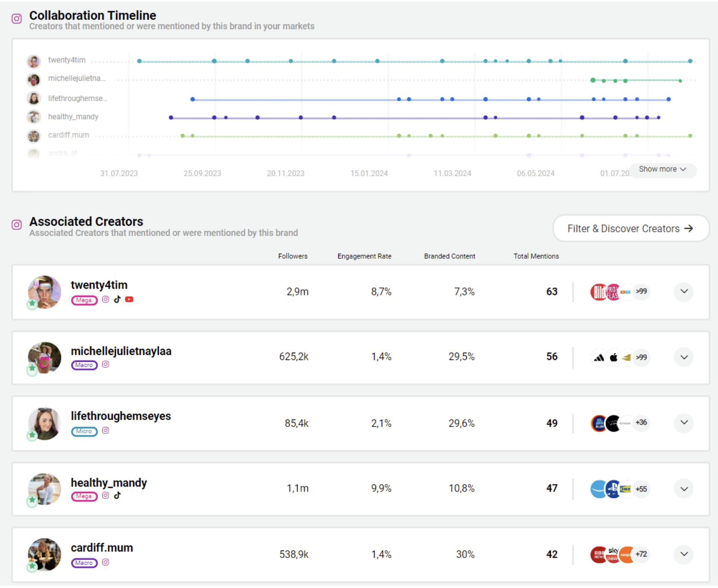Screen dimensions: 718x588
Task: Click the Instagram icon under michellejulietnaylaa
Action: pos(105,364)
